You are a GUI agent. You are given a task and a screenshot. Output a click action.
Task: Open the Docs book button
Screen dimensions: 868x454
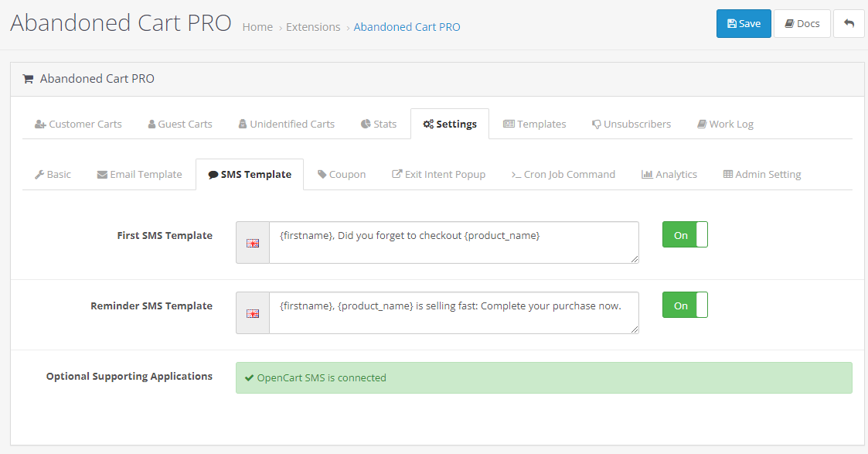click(802, 23)
